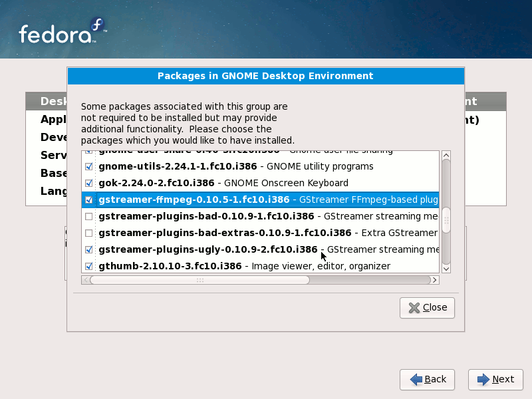Go Back to the previous installer step
The height and width of the screenshot is (399, 532).
[427, 379]
